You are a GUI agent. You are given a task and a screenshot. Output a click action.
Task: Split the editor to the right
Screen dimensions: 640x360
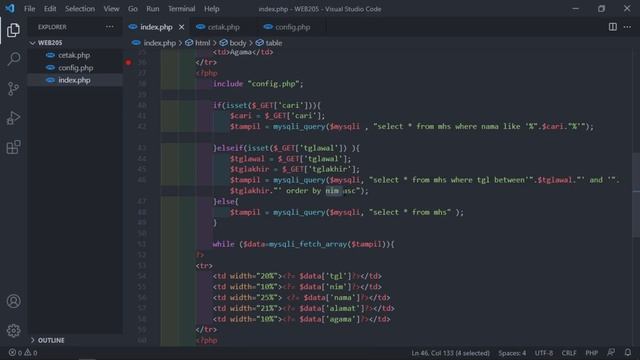coord(613,27)
